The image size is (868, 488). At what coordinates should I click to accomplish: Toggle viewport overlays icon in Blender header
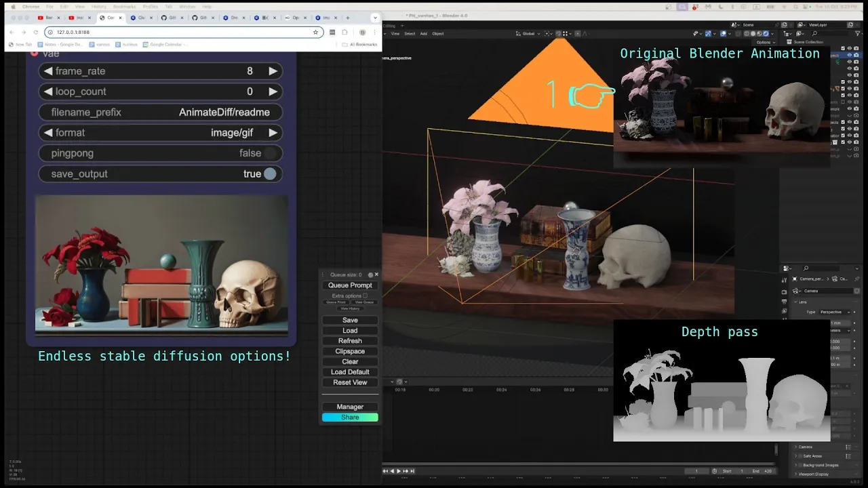(724, 33)
